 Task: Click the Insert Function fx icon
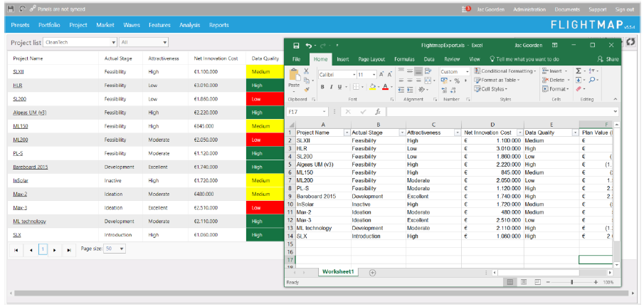tap(377, 111)
